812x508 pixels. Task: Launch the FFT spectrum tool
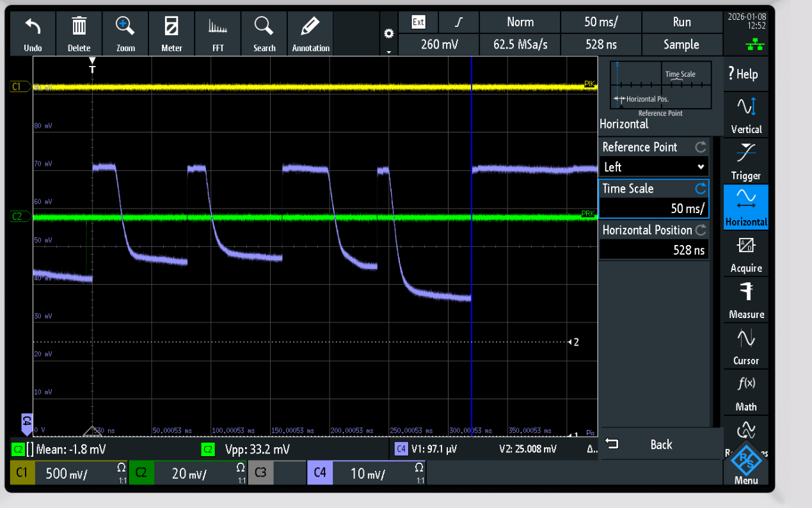point(218,33)
